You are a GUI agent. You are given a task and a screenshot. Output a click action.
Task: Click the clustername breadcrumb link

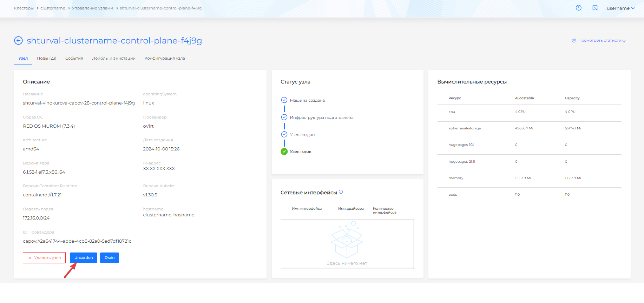point(53,8)
